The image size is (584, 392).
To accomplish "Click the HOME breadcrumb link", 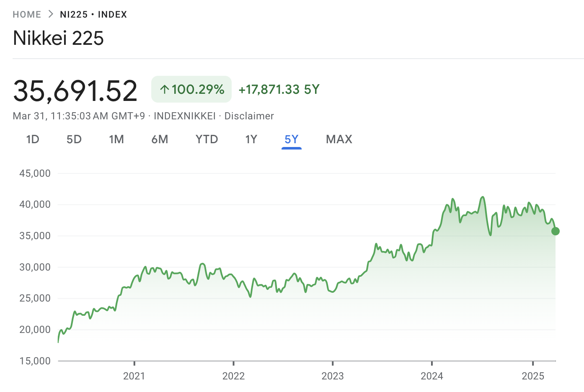I will 27,15.
